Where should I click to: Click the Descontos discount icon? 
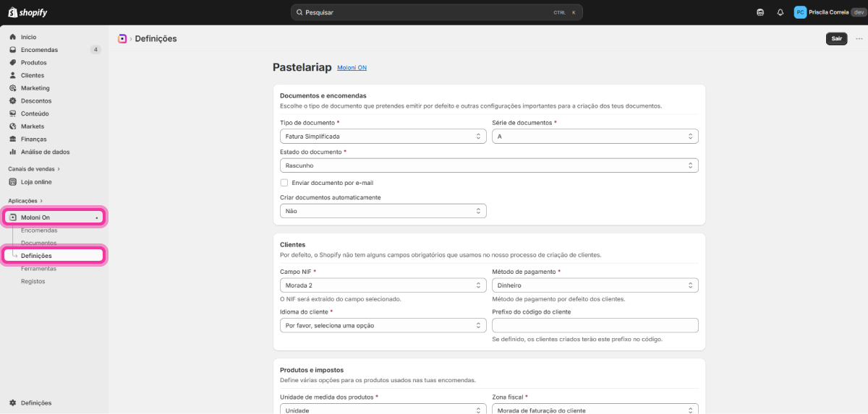[x=12, y=101]
